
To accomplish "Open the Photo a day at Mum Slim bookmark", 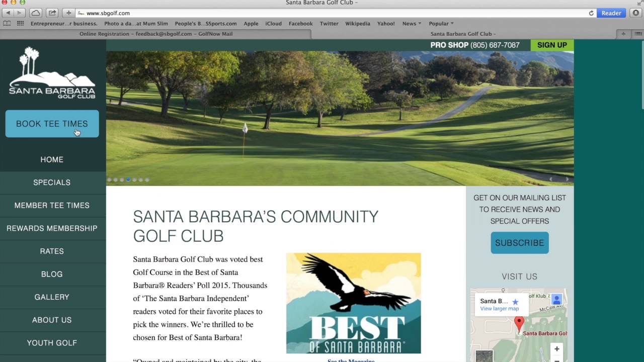I will click(x=136, y=24).
